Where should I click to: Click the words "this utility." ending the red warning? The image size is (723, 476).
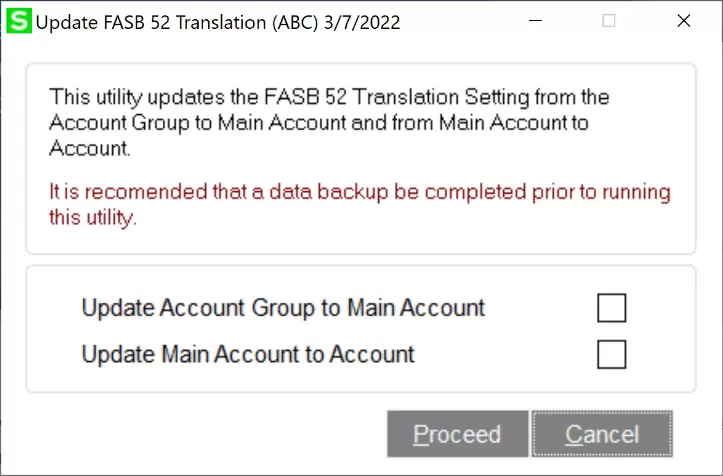[91, 217]
